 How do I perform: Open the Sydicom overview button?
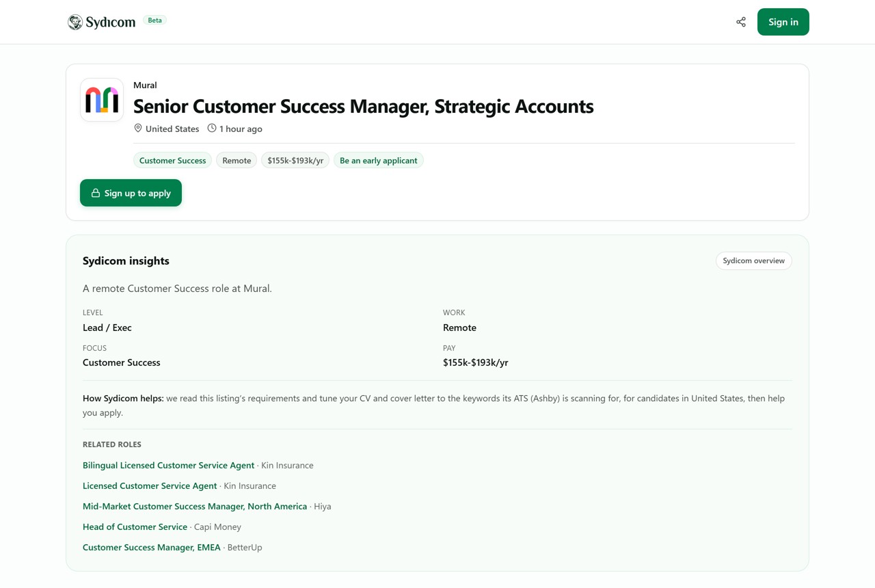(753, 260)
